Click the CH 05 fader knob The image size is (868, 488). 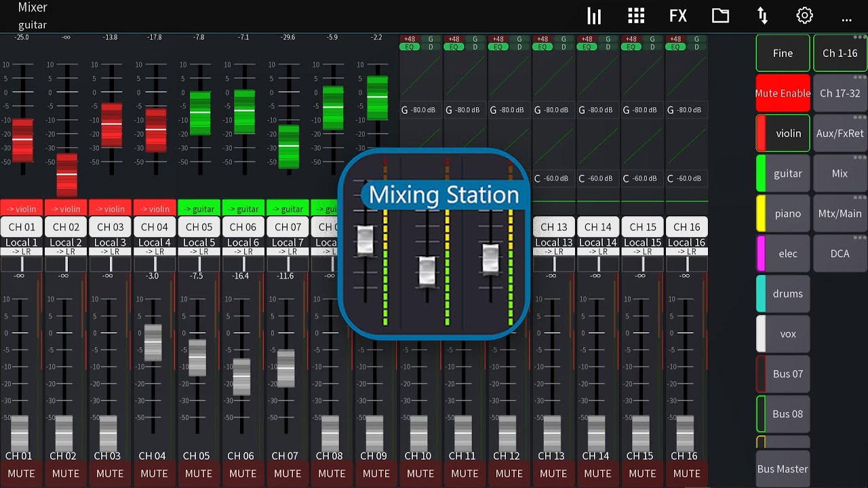point(197,357)
